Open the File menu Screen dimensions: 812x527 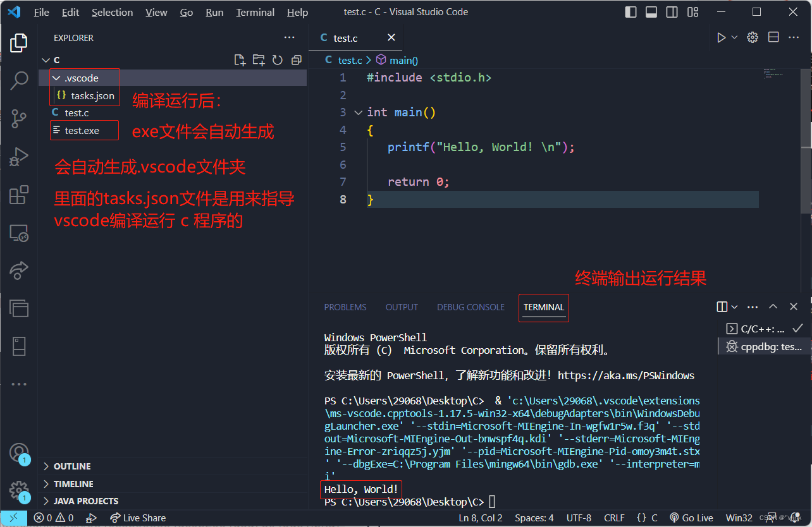coord(41,12)
